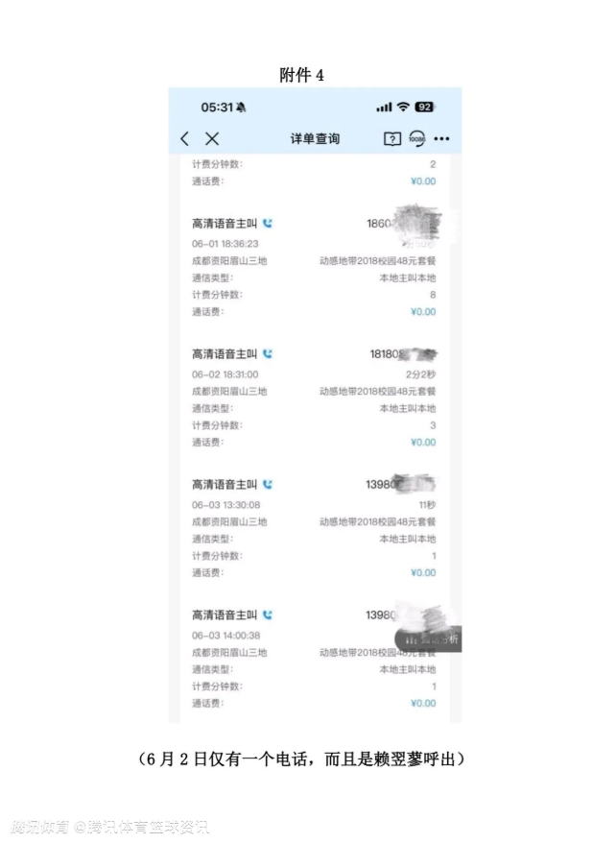Tap the back arrow in header
The width and height of the screenshot is (616, 843).
[185, 138]
